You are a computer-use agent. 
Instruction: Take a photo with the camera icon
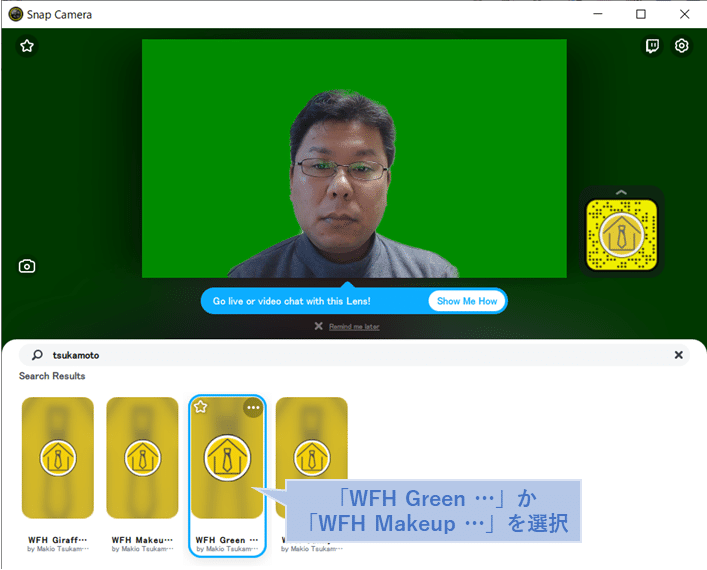tap(27, 266)
